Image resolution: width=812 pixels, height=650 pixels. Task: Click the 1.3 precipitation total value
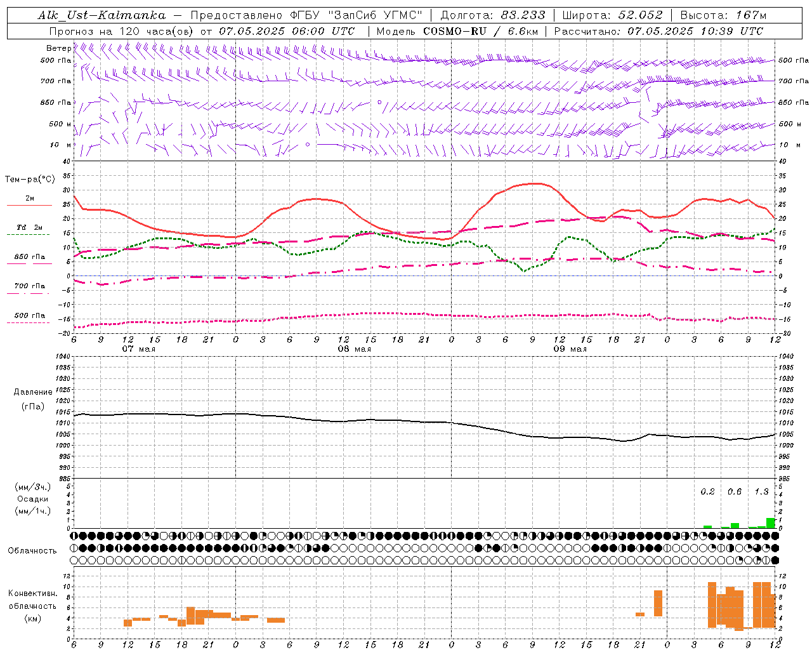(x=761, y=491)
